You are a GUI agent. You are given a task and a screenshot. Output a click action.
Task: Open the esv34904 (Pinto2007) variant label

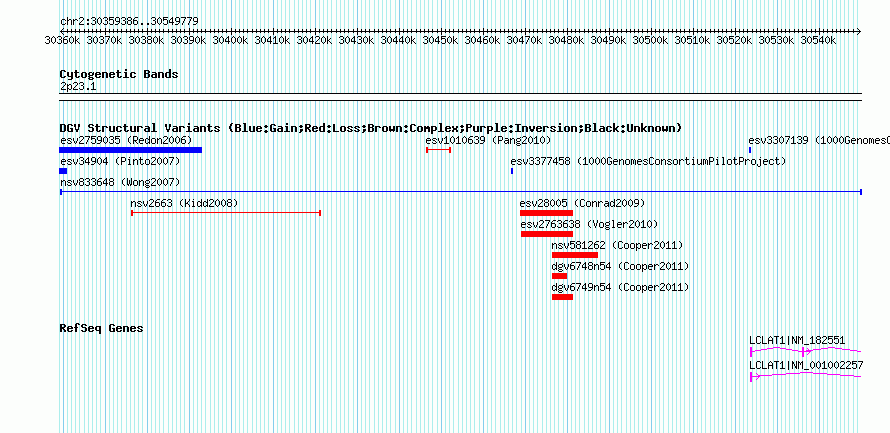coord(120,162)
